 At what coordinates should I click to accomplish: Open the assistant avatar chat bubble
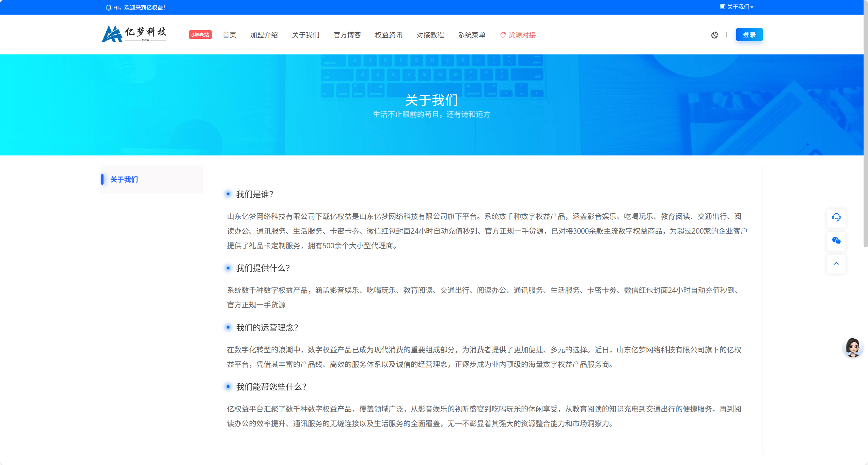(x=853, y=347)
